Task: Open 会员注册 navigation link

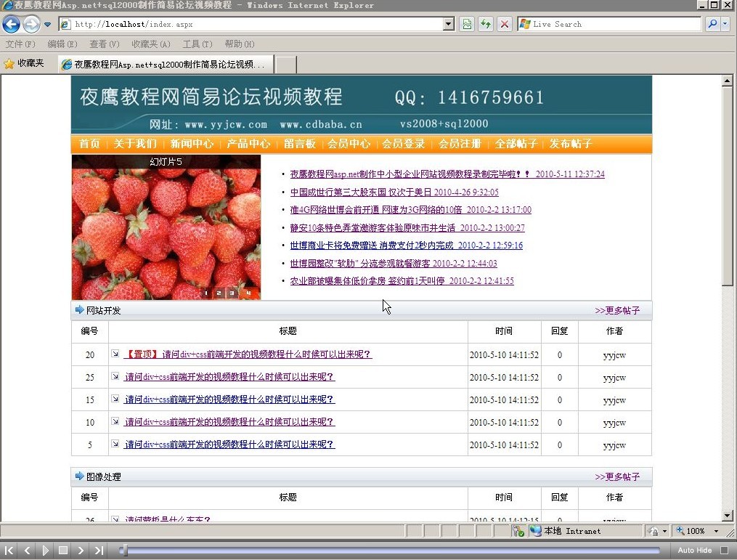Action: click(460, 143)
